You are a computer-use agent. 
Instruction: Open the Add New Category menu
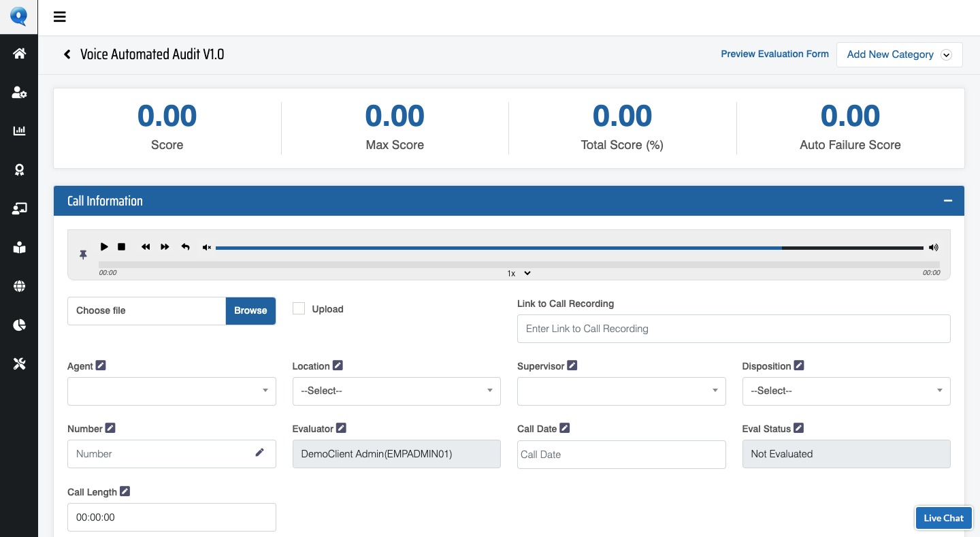coord(898,54)
